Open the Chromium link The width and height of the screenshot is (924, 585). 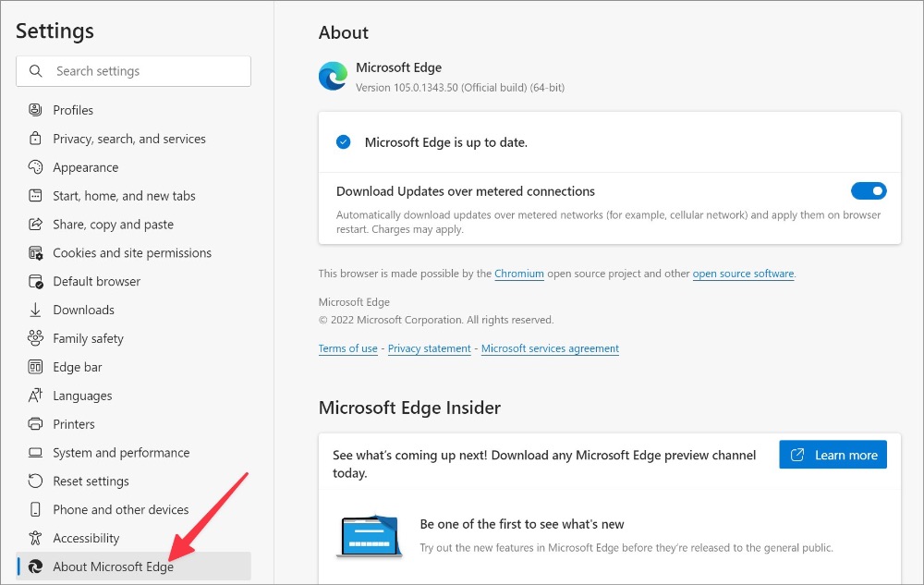point(518,274)
